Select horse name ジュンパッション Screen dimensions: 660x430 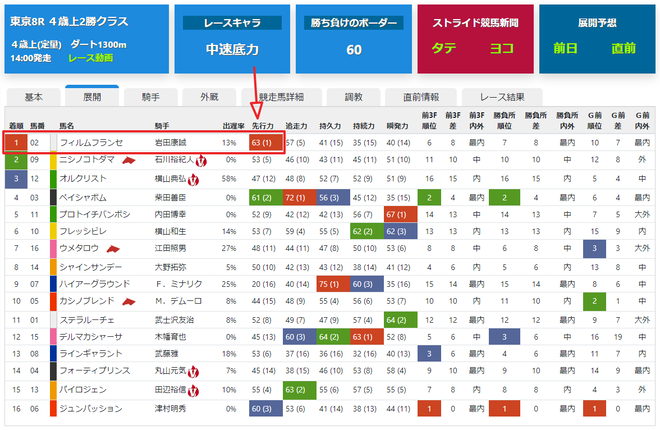pyautogui.click(x=90, y=409)
